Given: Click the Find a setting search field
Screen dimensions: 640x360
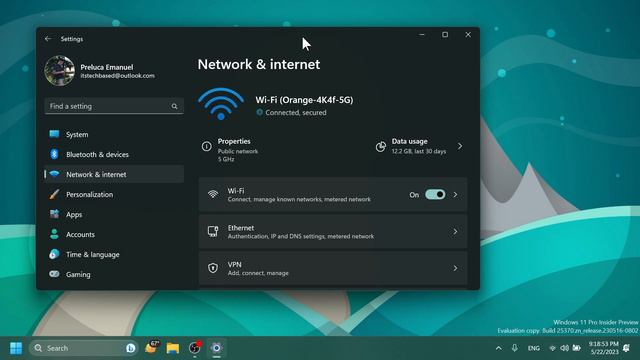Looking at the screenshot, I should 114,106.
